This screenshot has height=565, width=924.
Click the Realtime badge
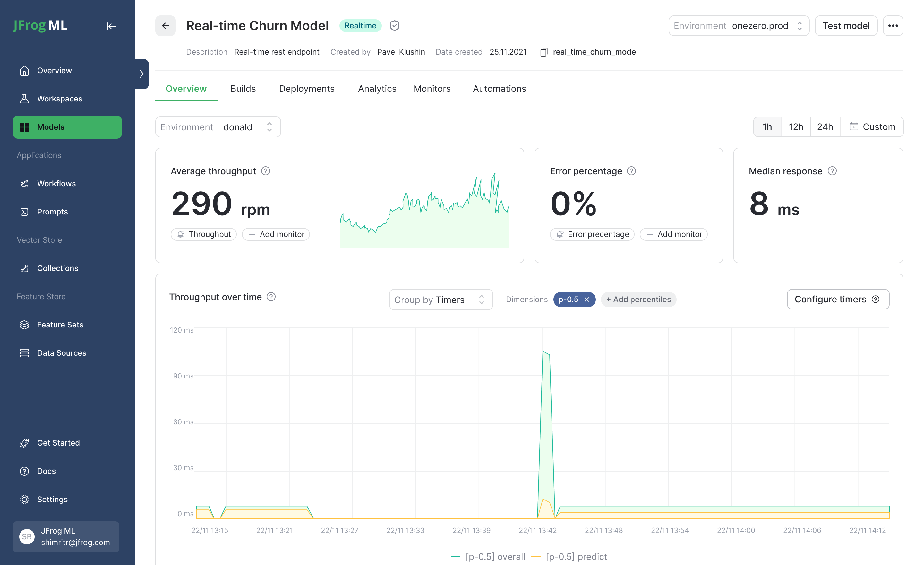point(360,26)
